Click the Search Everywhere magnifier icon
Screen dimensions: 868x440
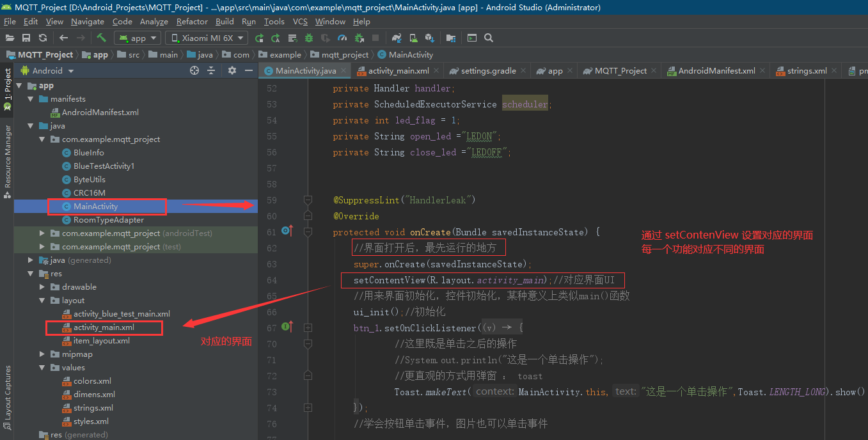click(489, 38)
